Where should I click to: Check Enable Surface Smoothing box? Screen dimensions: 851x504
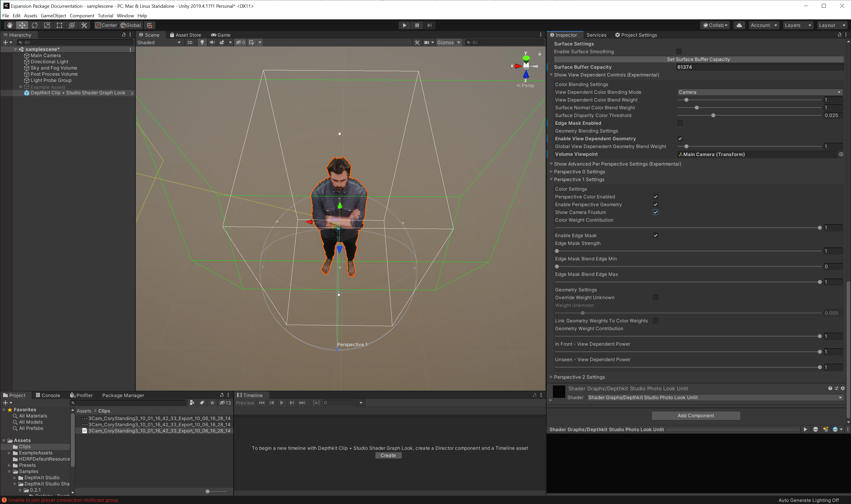678,52
